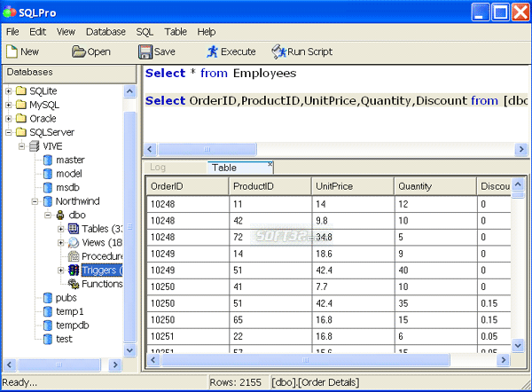Select the VIVE server icon

35,146
